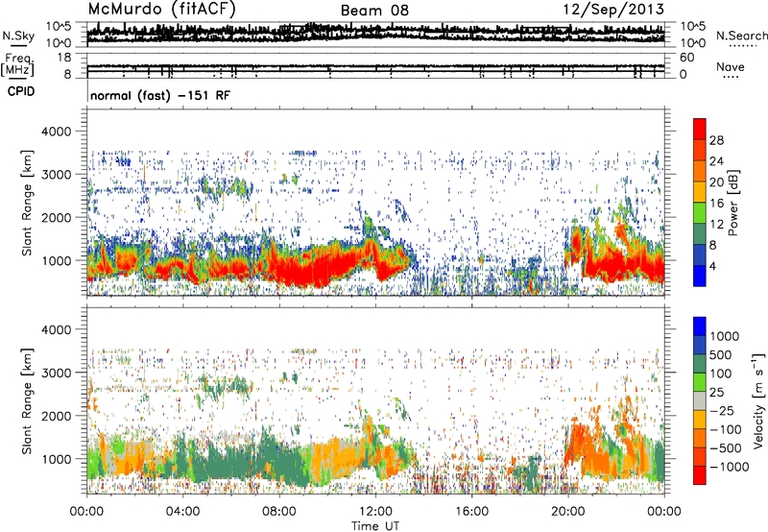The height and width of the screenshot is (532, 768).
Task: Pick the gray segment of the velocity colorbar
Action: [700, 401]
